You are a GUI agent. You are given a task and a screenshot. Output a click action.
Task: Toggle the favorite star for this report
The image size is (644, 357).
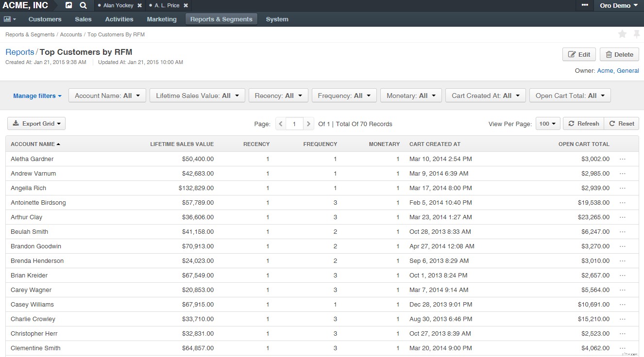tap(622, 34)
